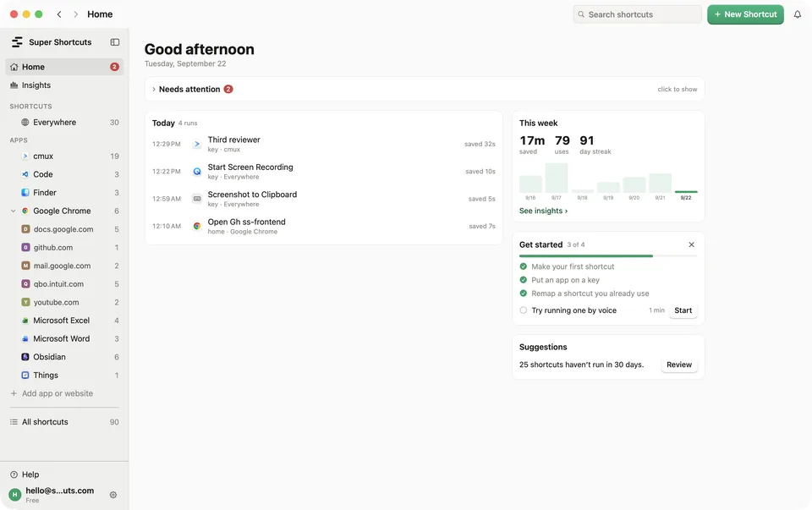
Task: Click the 91 day streak stat
Action: [x=595, y=145]
